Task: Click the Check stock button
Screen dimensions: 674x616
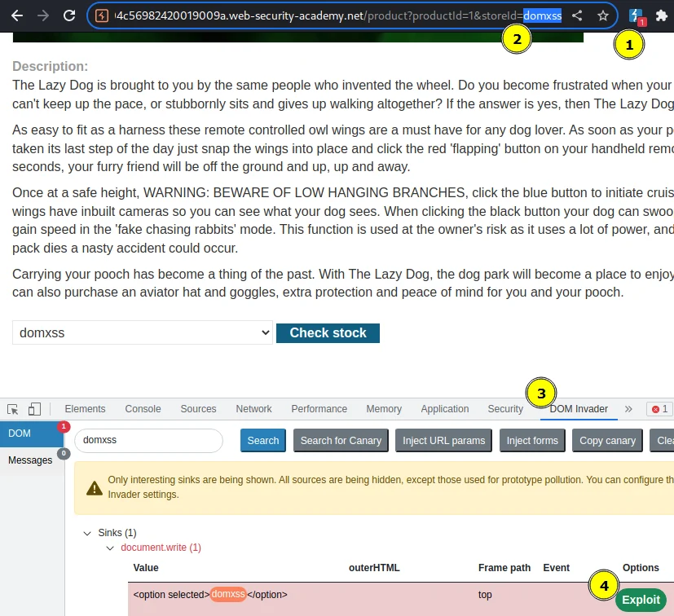Action: point(328,333)
